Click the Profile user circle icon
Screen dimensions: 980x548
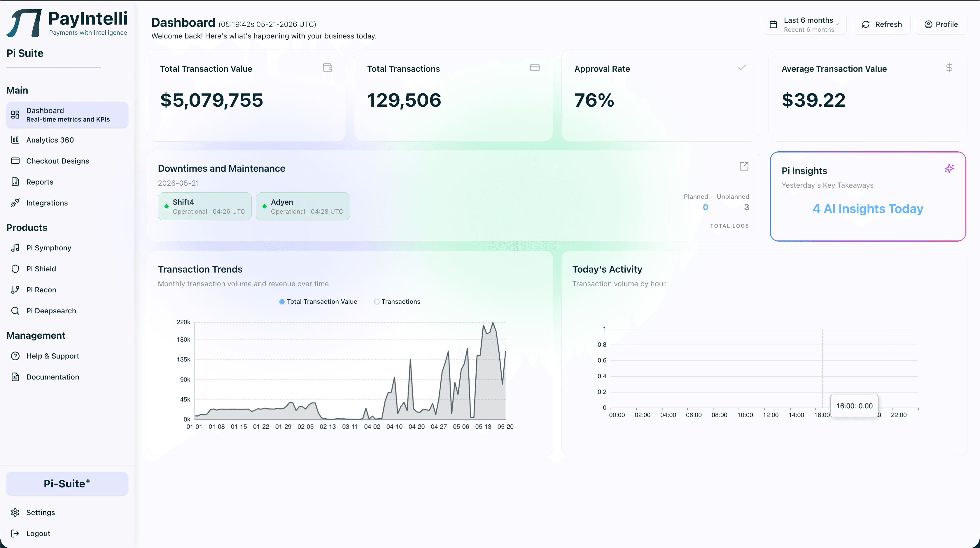tap(928, 24)
